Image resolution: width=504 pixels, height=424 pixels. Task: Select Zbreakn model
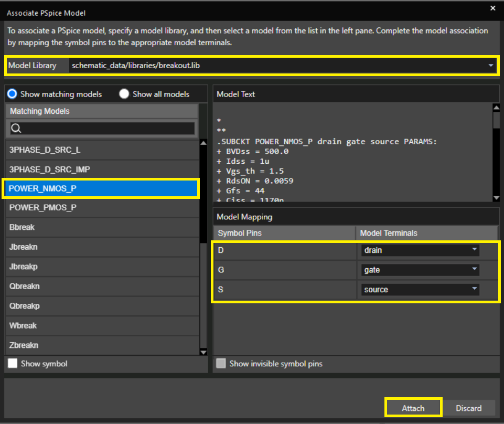102,345
